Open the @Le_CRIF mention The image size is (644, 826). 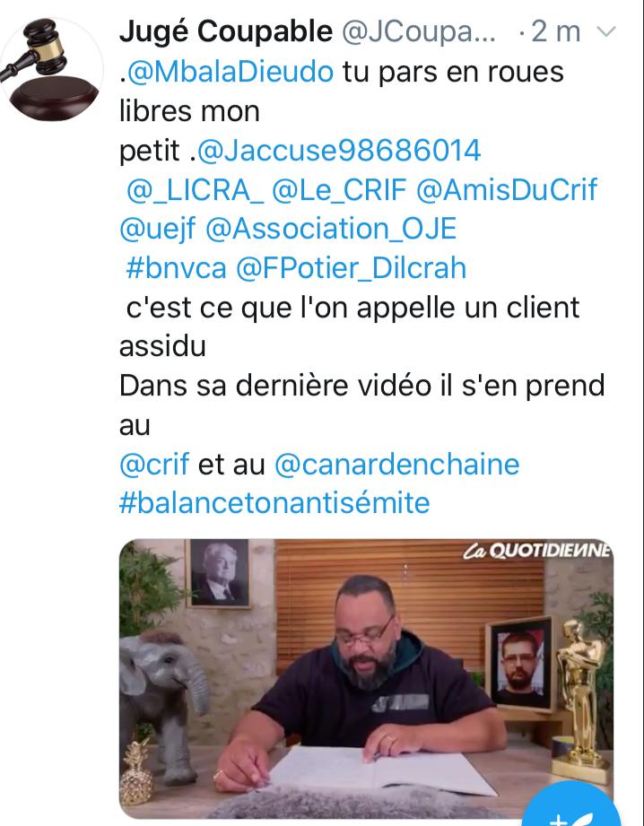point(339,191)
